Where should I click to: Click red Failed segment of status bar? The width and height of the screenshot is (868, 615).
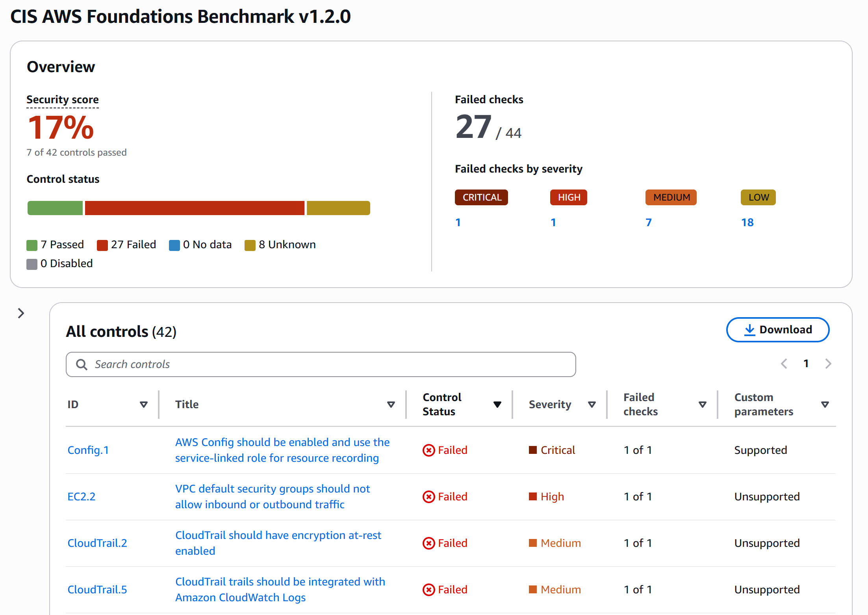tap(195, 208)
